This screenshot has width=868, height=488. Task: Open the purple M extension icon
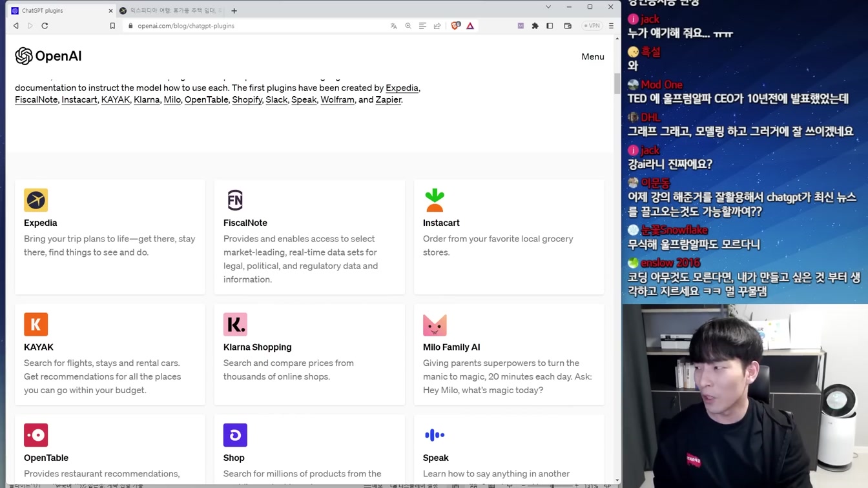point(521,26)
